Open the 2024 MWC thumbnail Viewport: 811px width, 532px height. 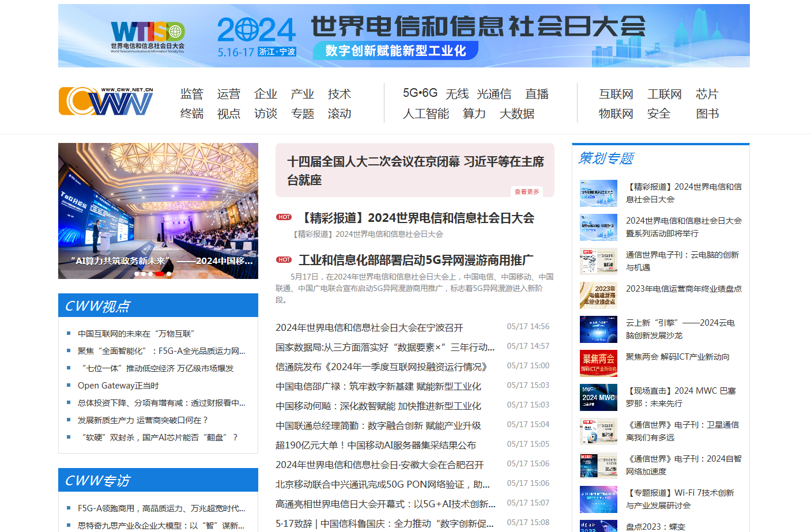598,397
